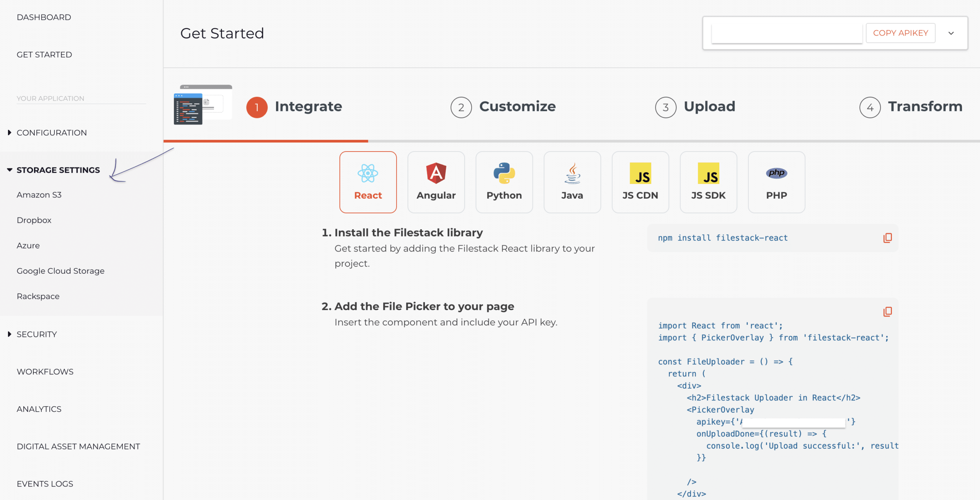
Task: Open Dashboard in the sidebar
Action: (x=44, y=17)
